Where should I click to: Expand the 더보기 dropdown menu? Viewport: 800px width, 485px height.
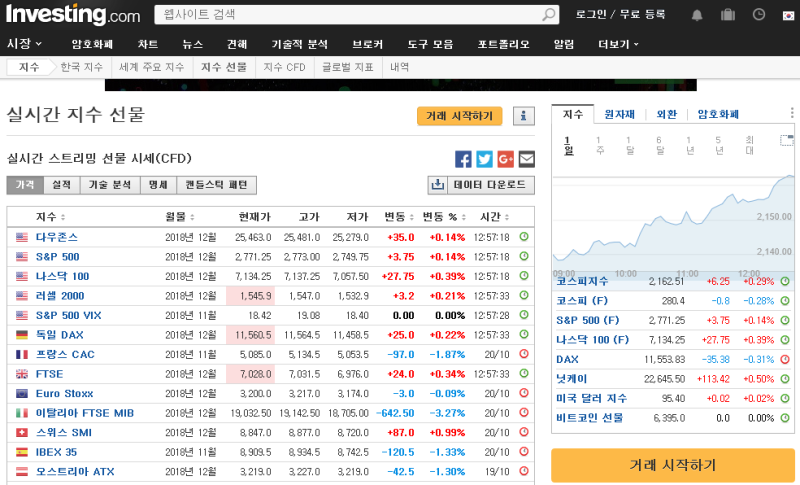tap(618, 44)
